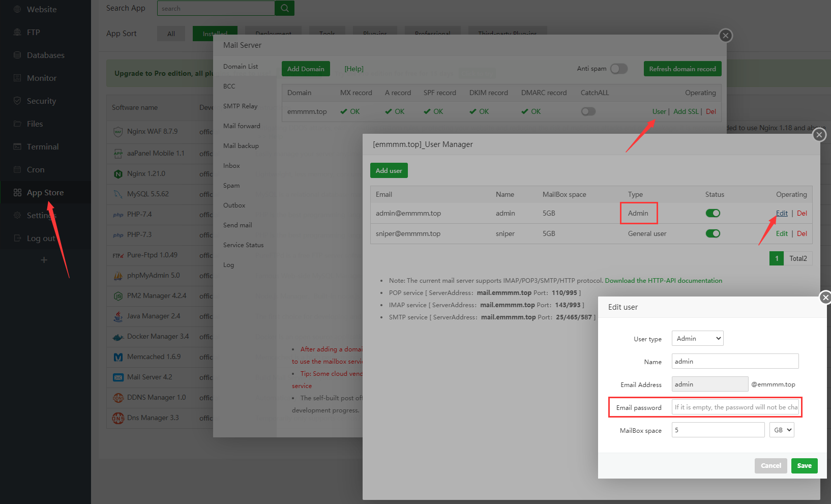Viewport: 831px width, 504px height.
Task: Open the [Help] link
Action: pyautogui.click(x=354, y=69)
